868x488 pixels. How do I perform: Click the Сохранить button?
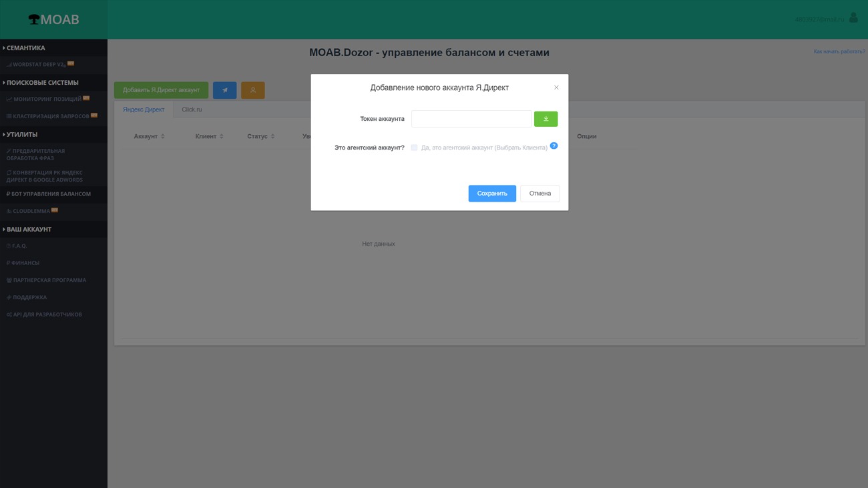pos(492,194)
